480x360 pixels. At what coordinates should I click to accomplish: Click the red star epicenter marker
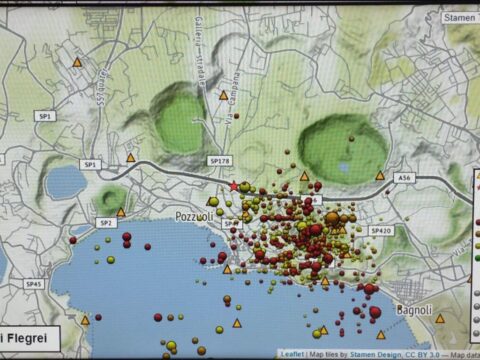coord(234,186)
